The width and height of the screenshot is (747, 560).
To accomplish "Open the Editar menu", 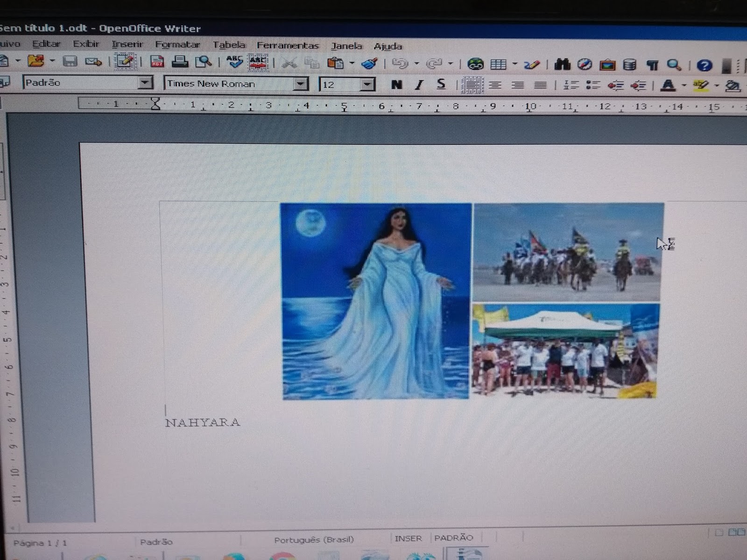I will (x=46, y=44).
